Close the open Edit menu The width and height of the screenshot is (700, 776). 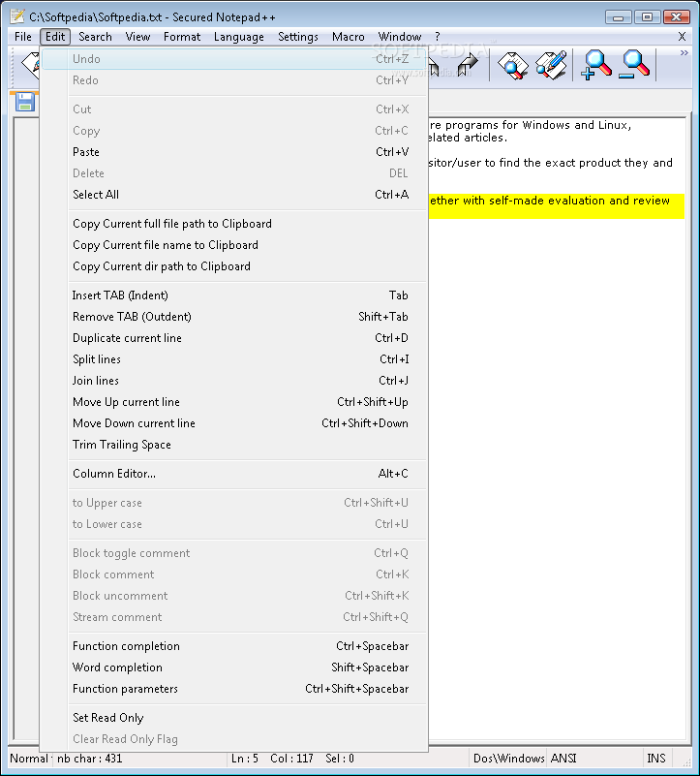pos(55,37)
